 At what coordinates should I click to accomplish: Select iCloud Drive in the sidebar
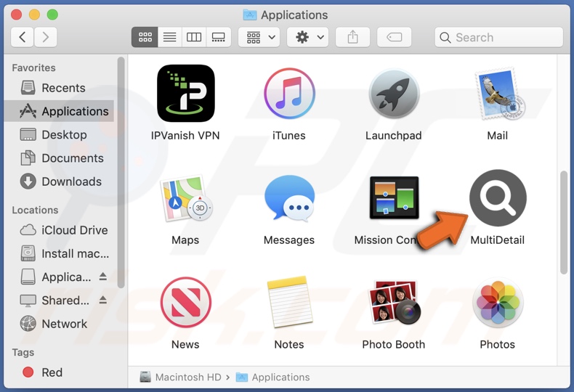(74, 230)
